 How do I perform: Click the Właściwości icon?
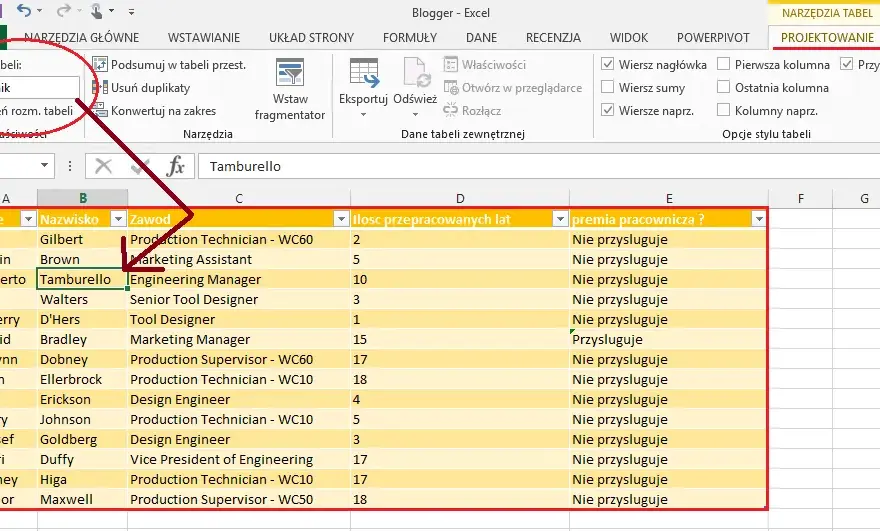451,65
